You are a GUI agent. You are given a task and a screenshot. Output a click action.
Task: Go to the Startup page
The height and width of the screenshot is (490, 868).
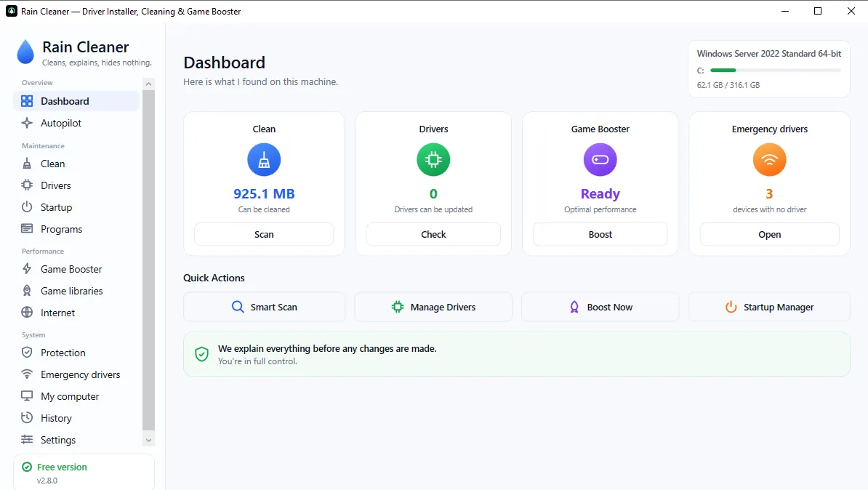[x=76, y=207]
